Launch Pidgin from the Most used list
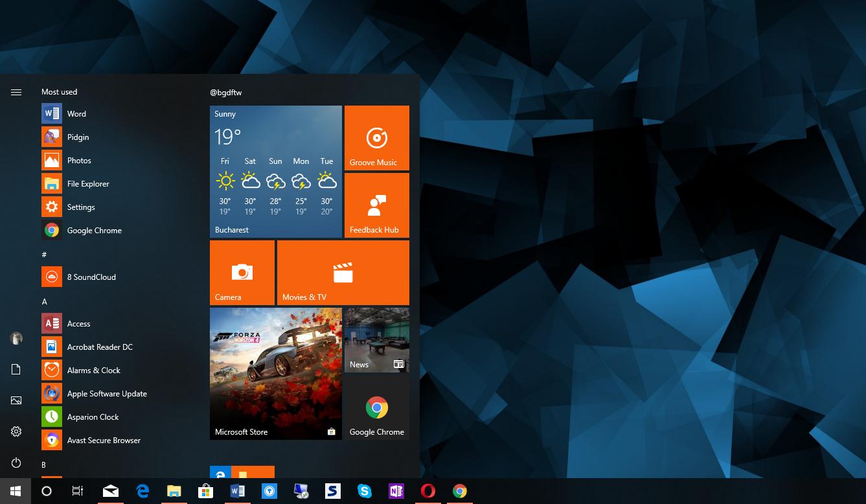Image resolution: width=866 pixels, height=504 pixels. click(117, 137)
